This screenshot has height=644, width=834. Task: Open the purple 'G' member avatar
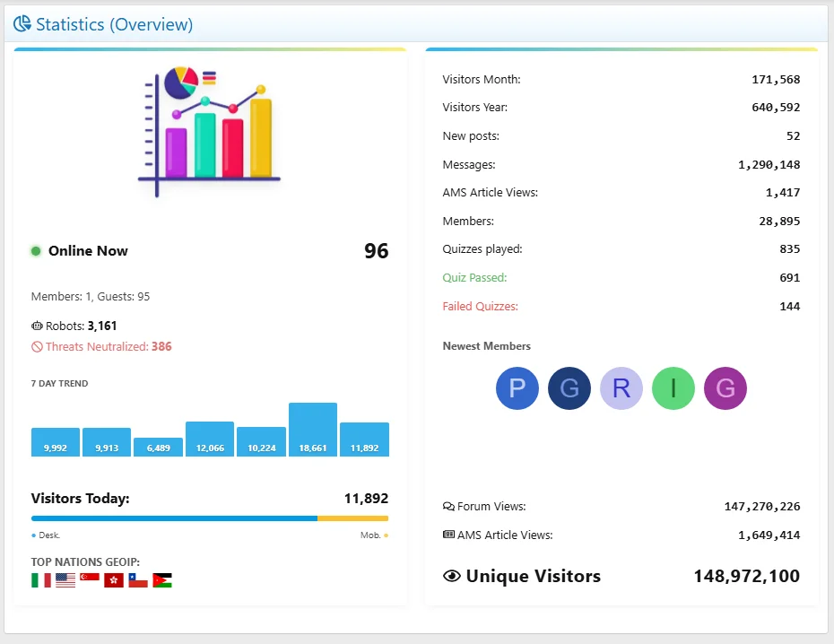click(725, 388)
